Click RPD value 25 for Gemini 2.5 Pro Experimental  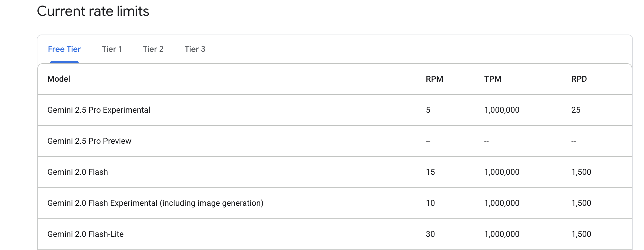576,110
